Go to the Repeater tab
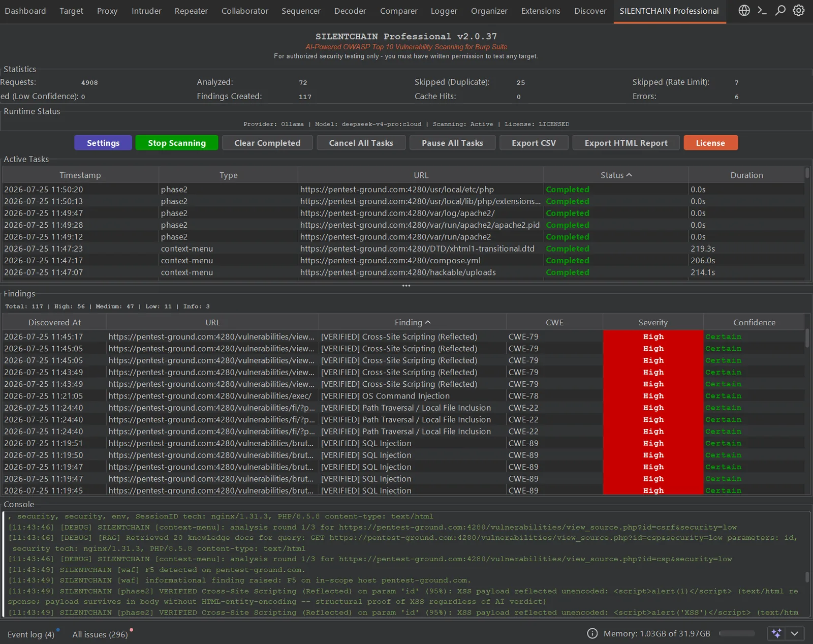Screen dimensions: 813x644 tap(191, 11)
